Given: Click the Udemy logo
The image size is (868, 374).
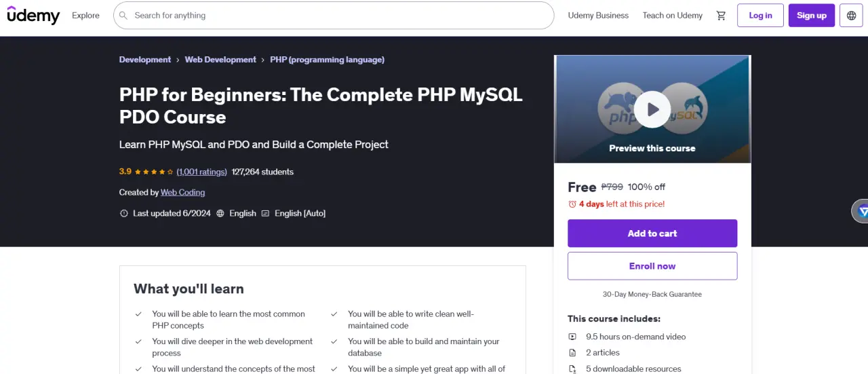Looking at the screenshot, I should [33, 15].
